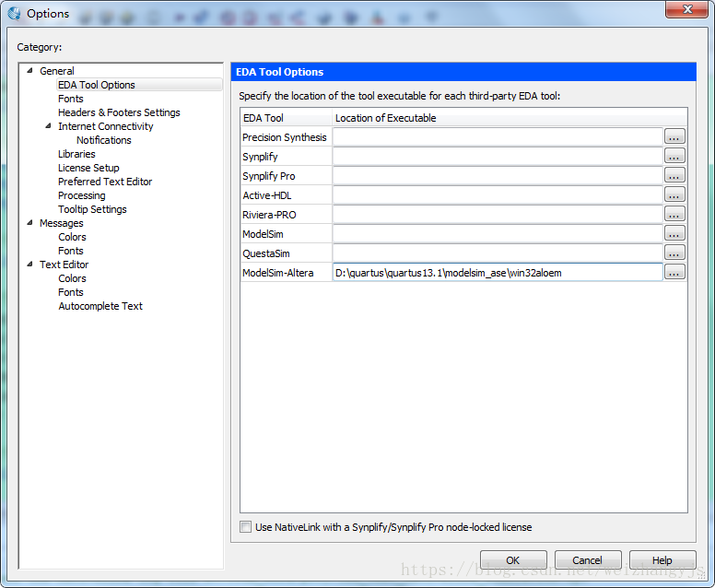Open Tooltip Settings page
This screenshot has height=588, width=715.
[x=92, y=209]
